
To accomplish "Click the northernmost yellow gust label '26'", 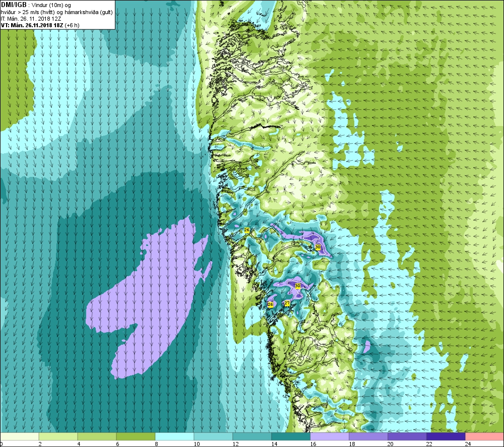I will click(247, 230).
